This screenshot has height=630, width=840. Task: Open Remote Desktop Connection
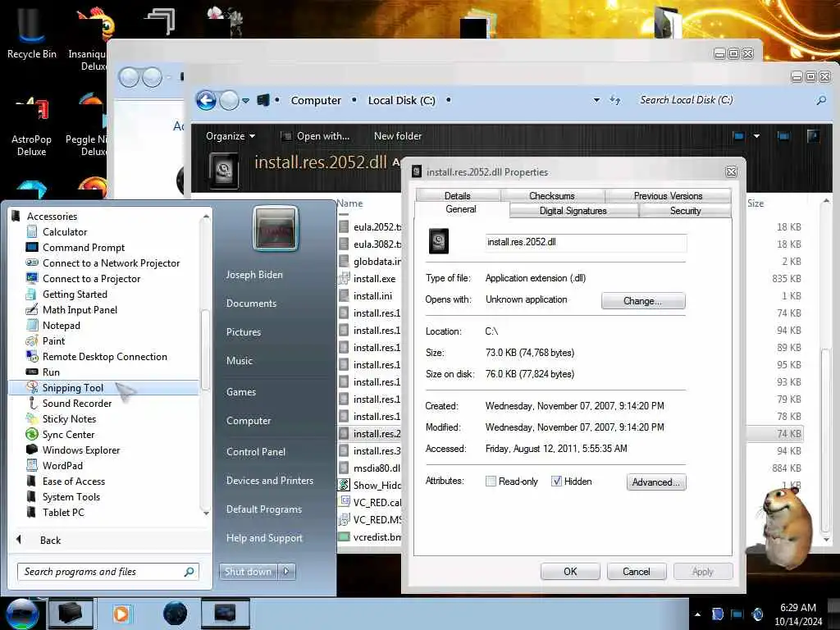104,357
